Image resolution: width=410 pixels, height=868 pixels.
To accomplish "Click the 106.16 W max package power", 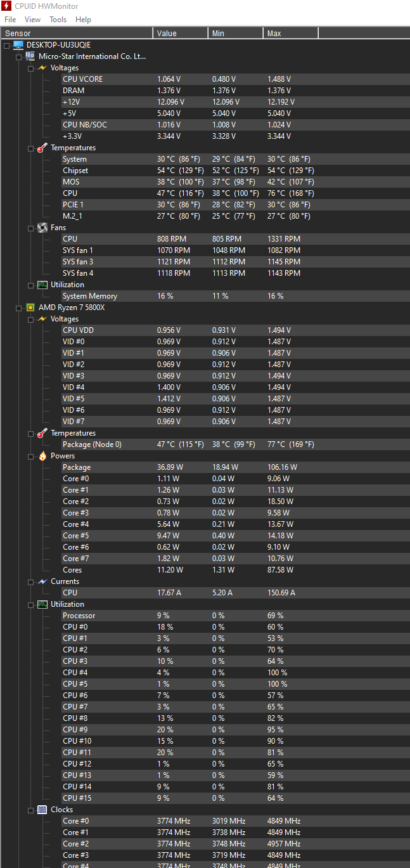I will 282,467.
